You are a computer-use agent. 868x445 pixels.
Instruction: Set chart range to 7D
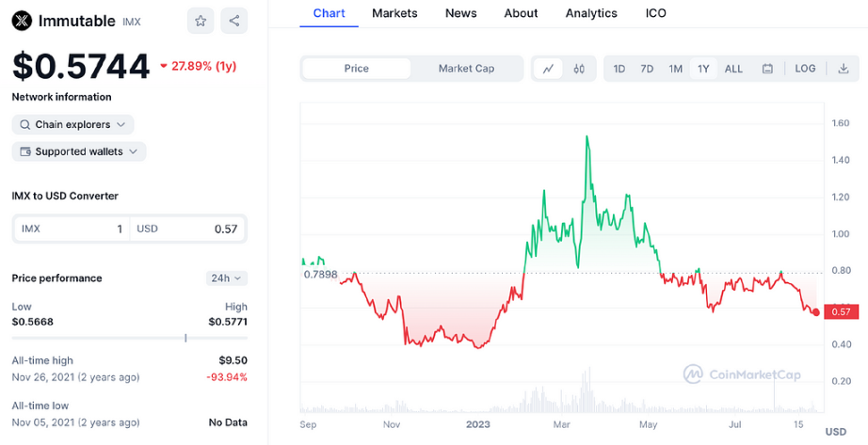(x=647, y=69)
